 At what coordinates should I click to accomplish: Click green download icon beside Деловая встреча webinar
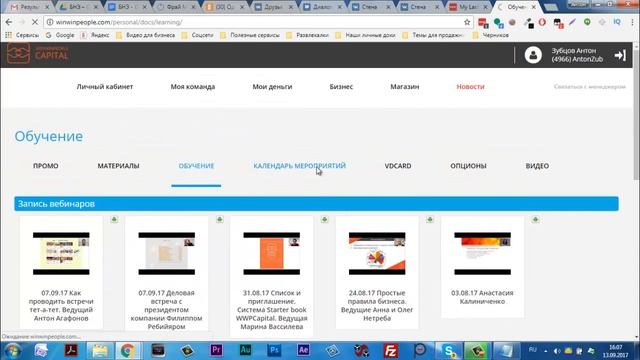click(220, 220)
